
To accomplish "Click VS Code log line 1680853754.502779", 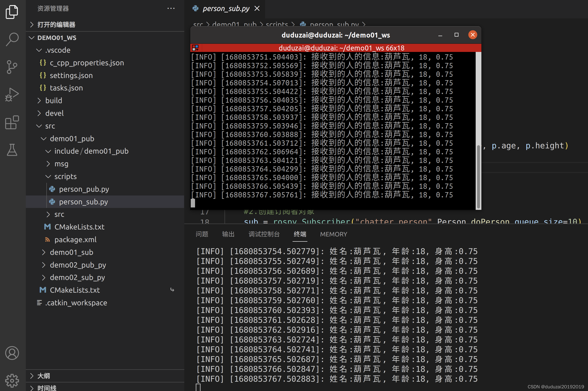I will click(337, 251).
